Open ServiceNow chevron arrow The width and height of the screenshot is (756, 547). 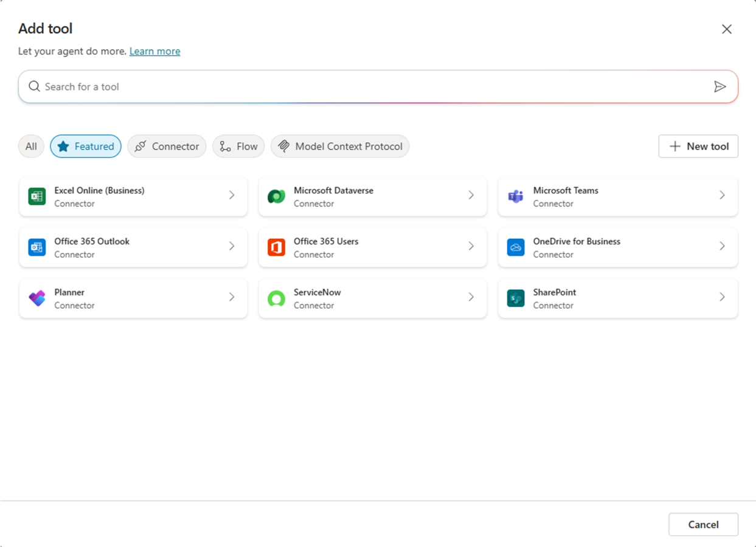point(471,297)
